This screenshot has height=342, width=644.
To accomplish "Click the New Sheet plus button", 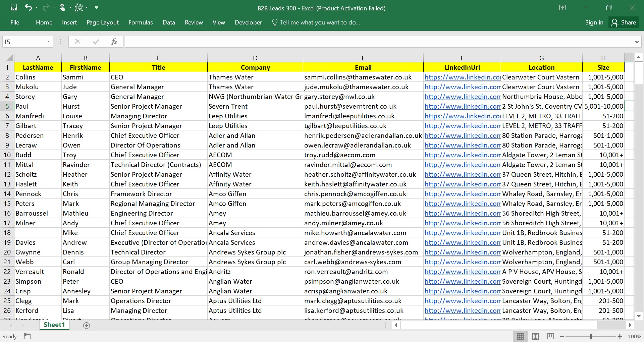I will pyautogui.click(x=87, y=325).
